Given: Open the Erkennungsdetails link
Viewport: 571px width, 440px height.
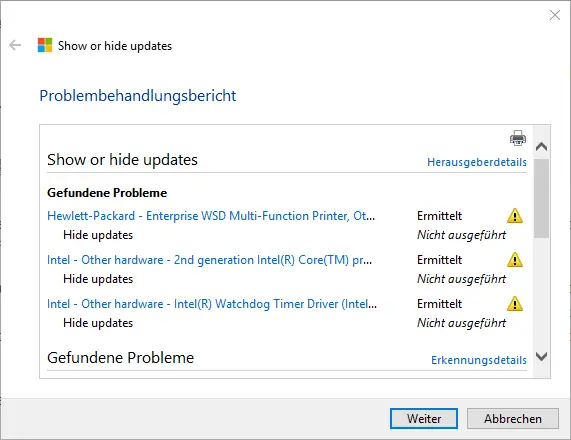Looking at the screenshot, I should (479, 360).
